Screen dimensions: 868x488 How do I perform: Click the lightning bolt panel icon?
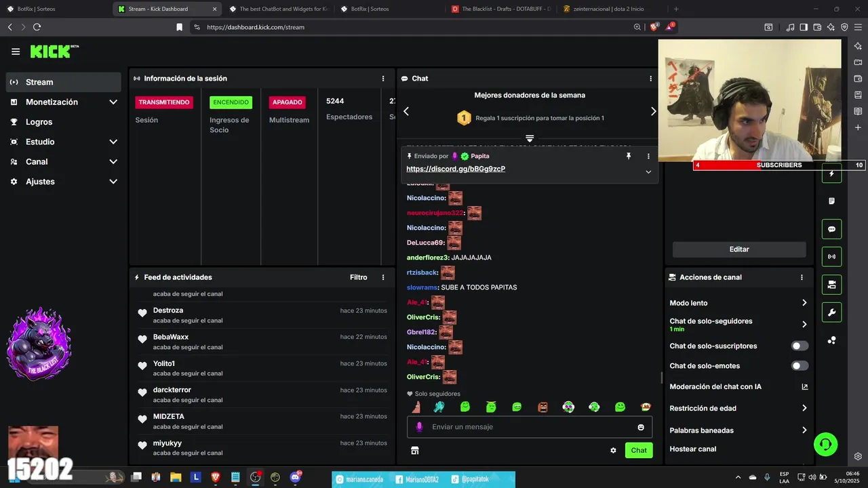pos(832,174)
